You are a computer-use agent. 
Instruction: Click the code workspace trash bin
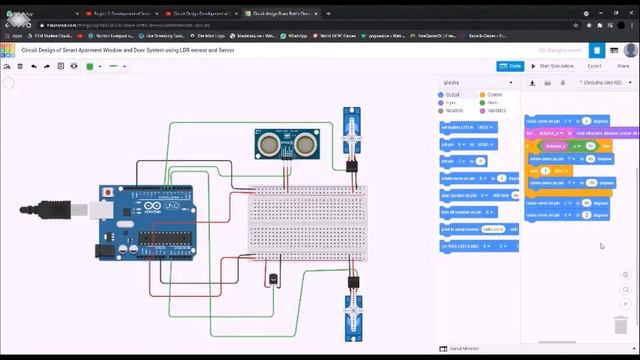pos(621,325)
